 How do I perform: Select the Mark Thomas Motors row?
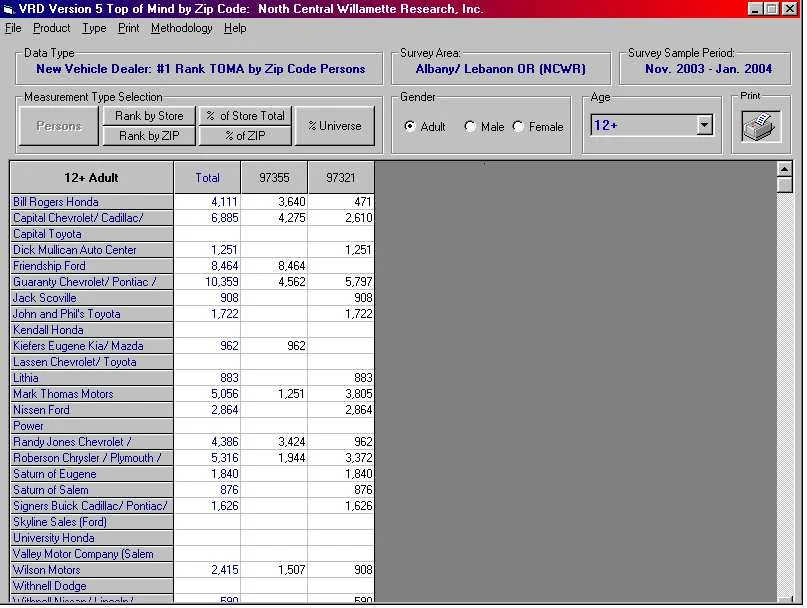[x=92, y=393]
